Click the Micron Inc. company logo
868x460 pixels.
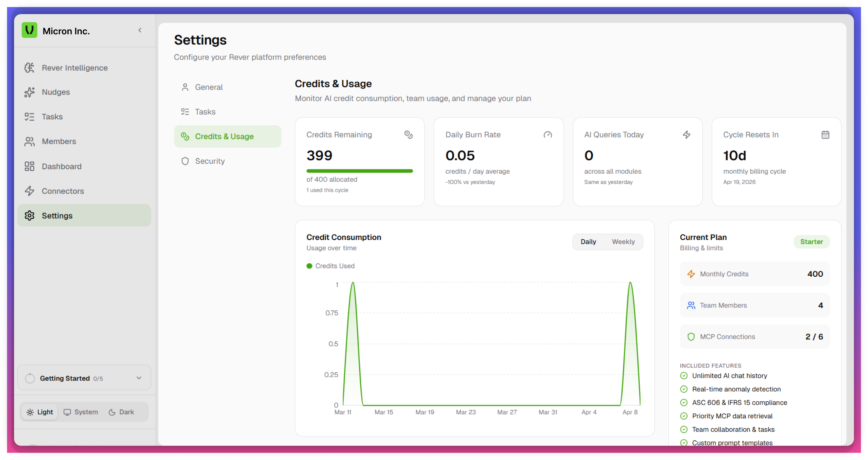[x=30, y=30]
